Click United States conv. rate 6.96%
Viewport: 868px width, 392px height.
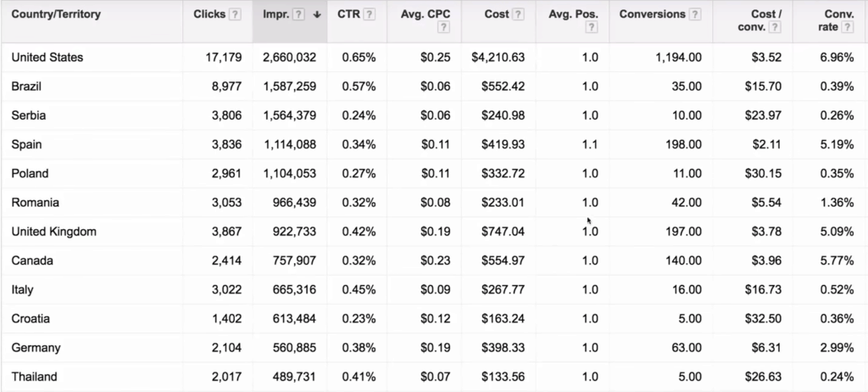tap(837, 57)
